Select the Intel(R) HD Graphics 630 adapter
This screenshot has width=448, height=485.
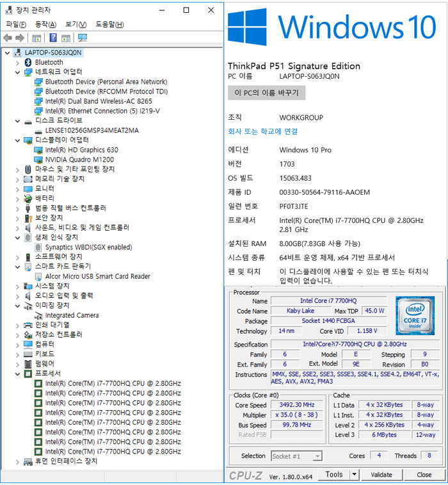(81, 150)
